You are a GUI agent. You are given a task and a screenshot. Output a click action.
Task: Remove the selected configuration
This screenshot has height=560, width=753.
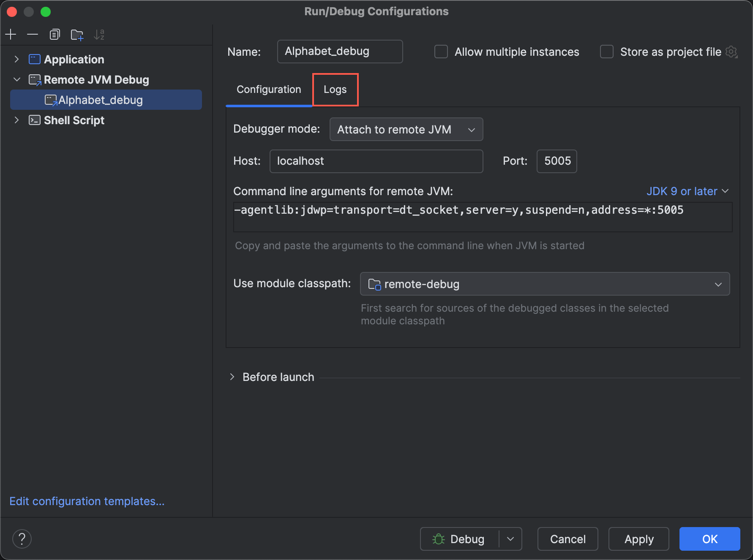pyautogui.click(x=33, y=34)
